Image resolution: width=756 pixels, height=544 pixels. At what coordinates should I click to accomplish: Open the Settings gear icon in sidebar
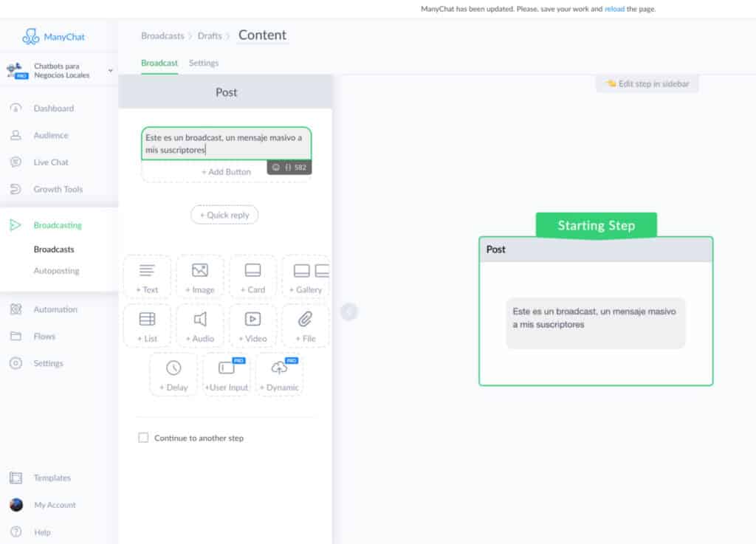(16, 363)
